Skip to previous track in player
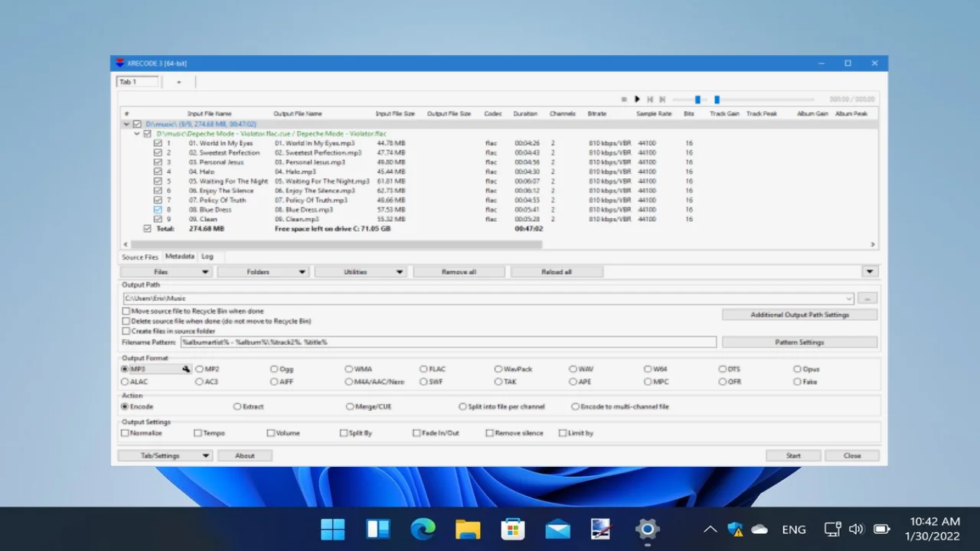The height and width of the screenshot is (551, 980). [650, 99]
